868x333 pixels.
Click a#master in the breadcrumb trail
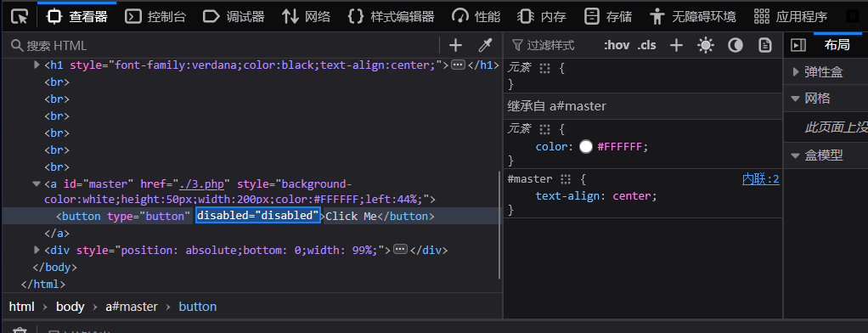tap(132, 307)
